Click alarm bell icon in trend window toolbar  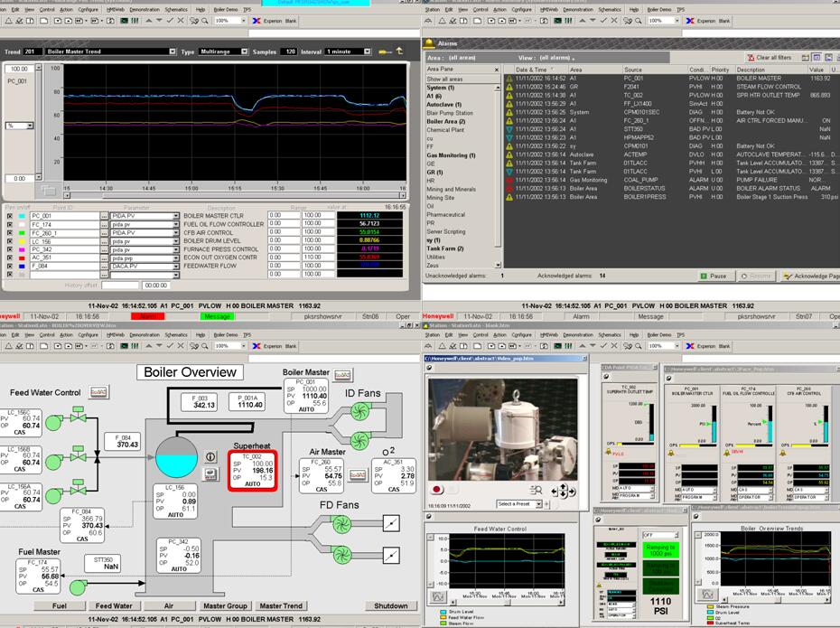(9, 21)
